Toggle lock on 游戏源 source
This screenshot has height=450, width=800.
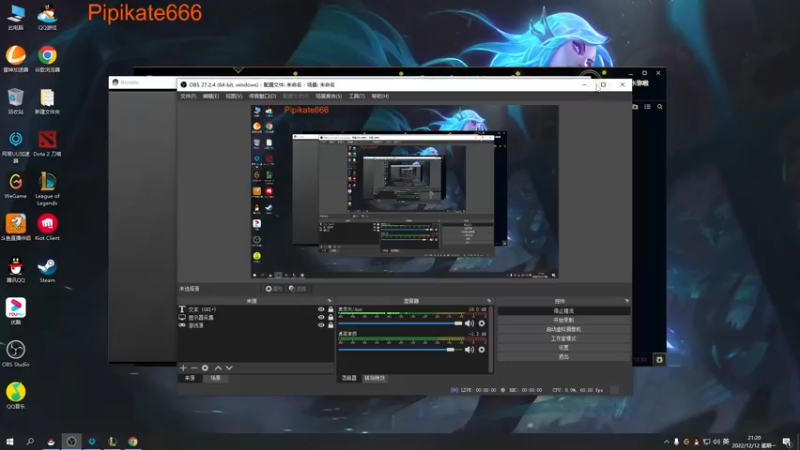coord(331,325)
